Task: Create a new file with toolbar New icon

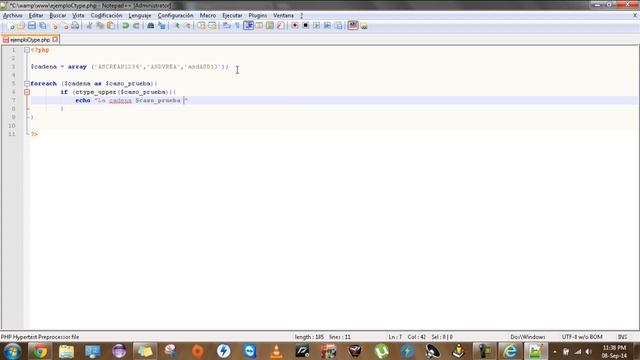Action: (x=12, y=26)
